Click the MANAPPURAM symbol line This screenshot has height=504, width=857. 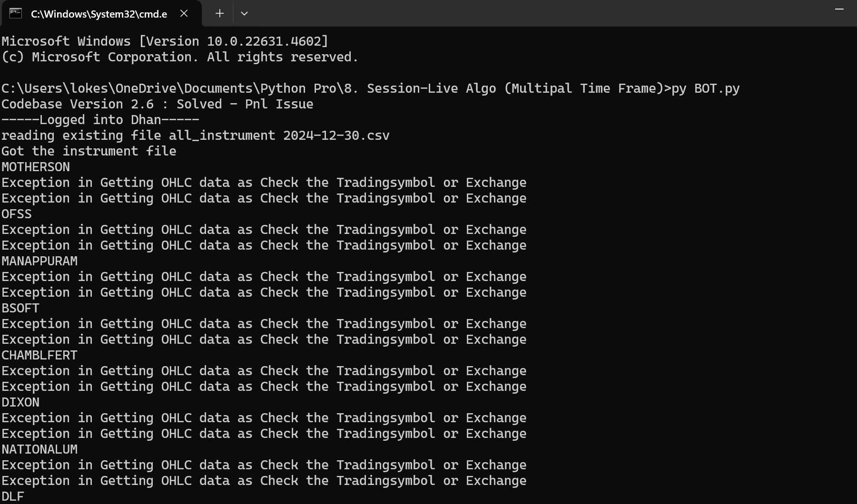39,261
